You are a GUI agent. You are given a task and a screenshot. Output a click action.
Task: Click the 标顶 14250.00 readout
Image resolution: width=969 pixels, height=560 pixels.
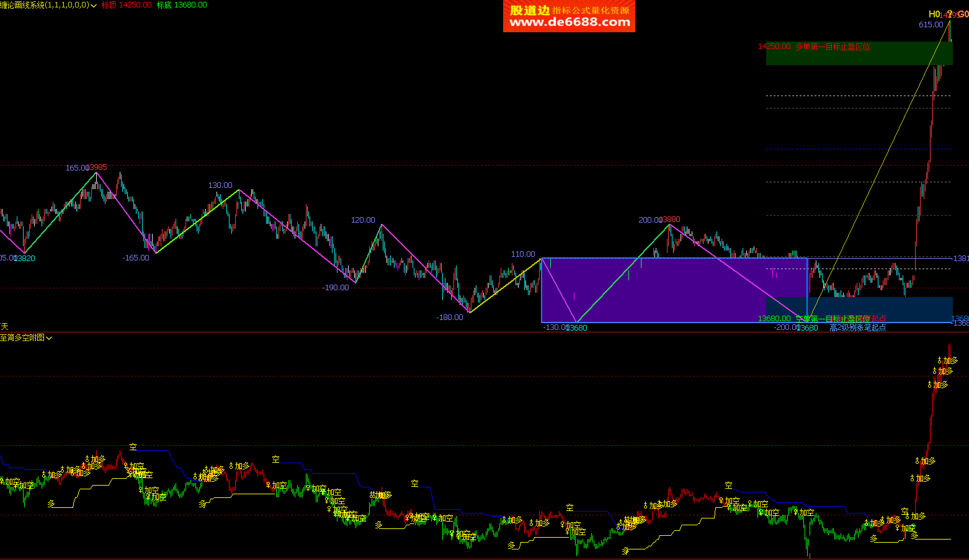(x=127, y=5)
